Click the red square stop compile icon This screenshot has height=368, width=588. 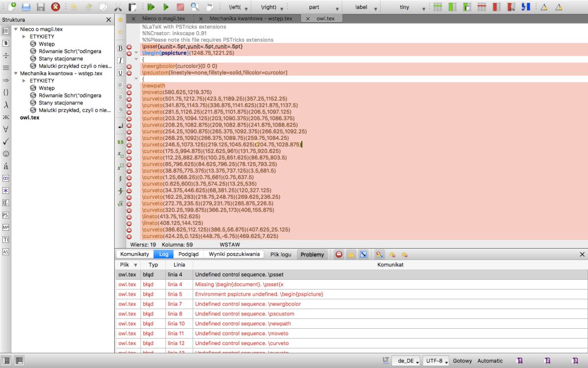coord(180,7)
